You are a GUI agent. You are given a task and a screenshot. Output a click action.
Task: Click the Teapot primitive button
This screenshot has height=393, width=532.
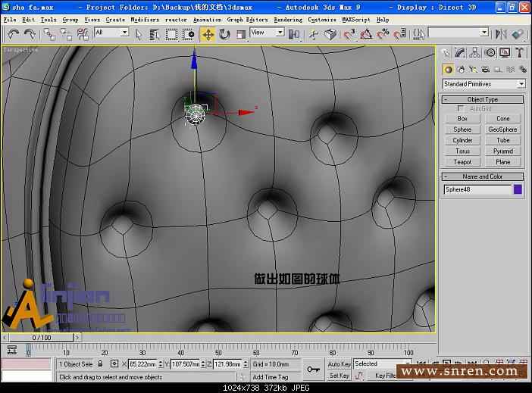point(462,162)
